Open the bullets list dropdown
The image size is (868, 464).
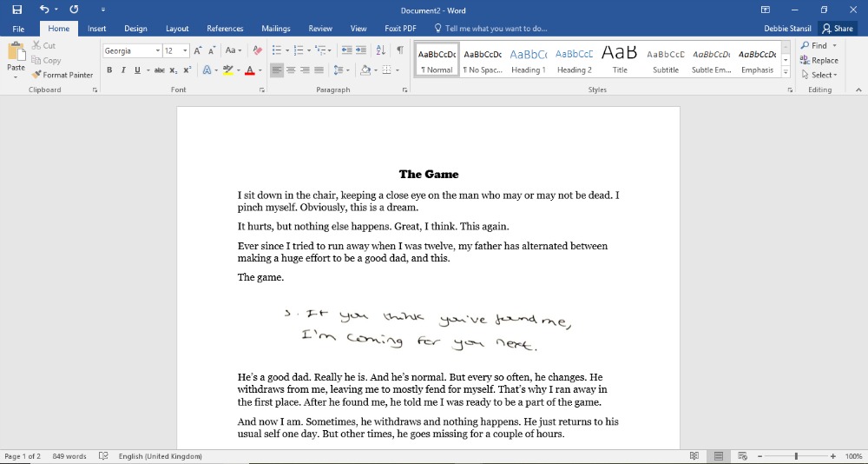pos(287,50)
